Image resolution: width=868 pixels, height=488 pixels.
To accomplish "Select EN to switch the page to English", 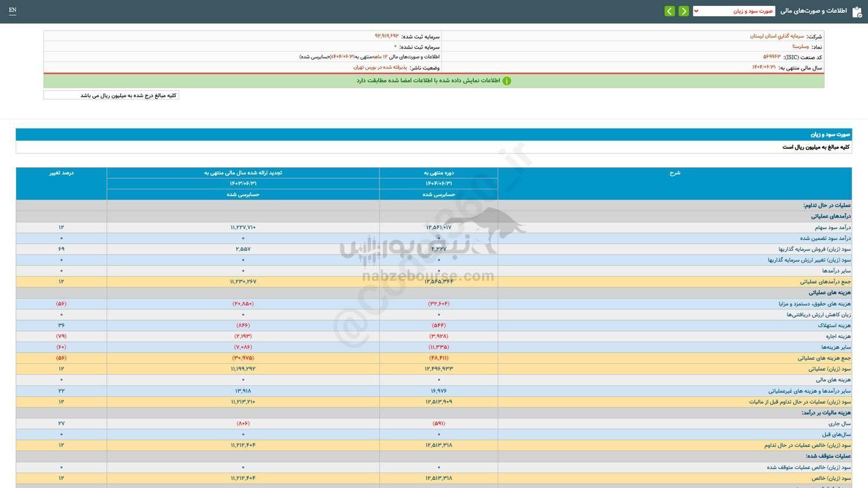I will pos(13,10).
